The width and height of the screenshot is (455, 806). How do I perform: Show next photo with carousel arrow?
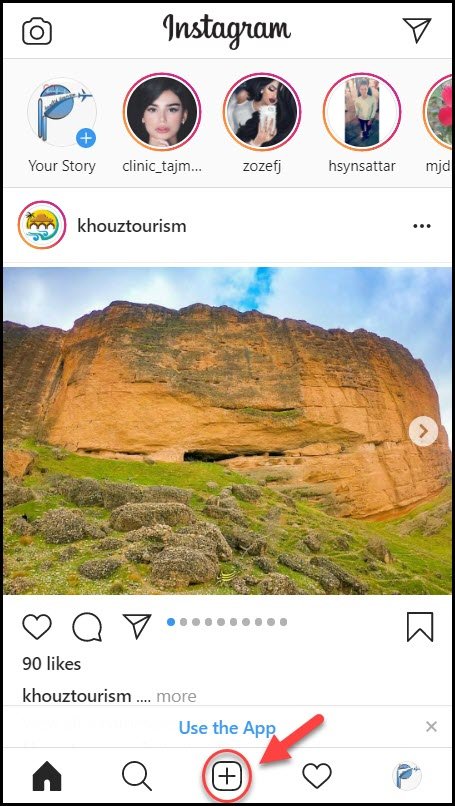point(424,431)
